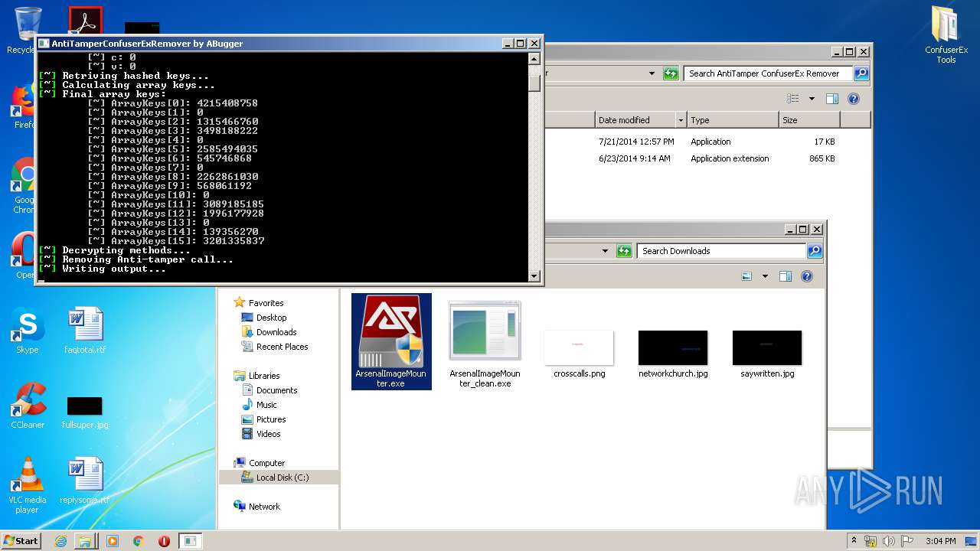This screenshot has width=980, height=551.
Task: Open Action Center flag icon
Action: tap(907, 540)
